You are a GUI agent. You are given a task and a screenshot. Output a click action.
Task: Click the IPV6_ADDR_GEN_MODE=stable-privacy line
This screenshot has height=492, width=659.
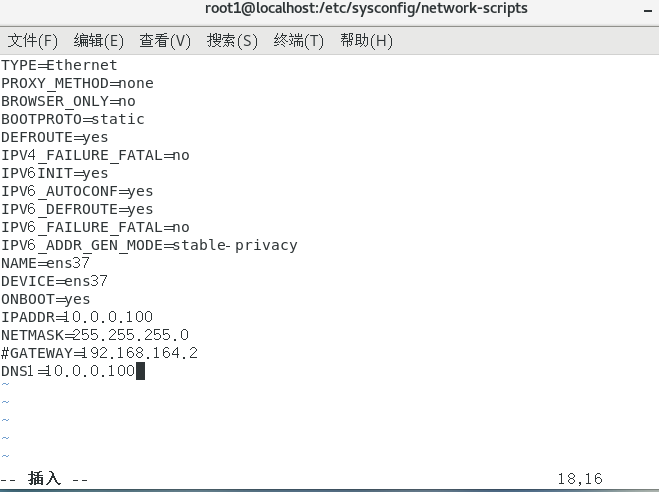click(x=149, y=245)
